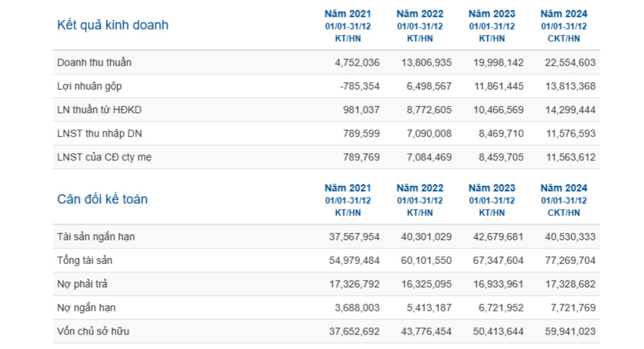Click the LNST của CĐ cty mẹ label

coord(104,157)
